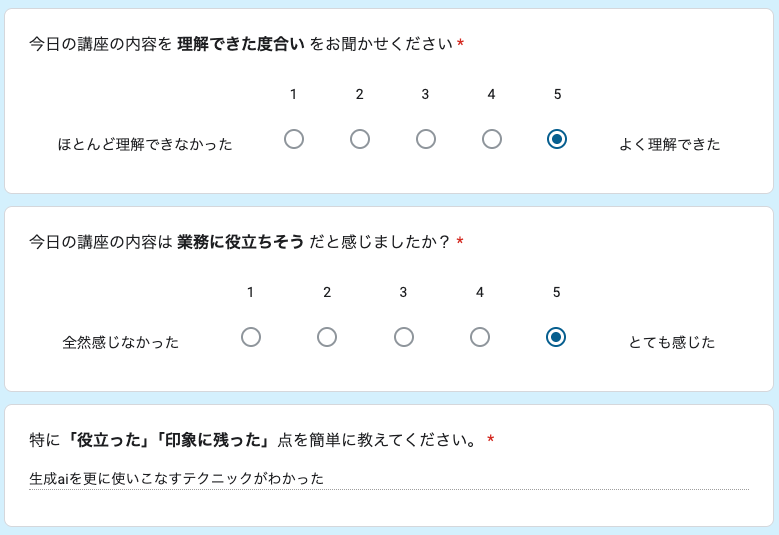Click selected rating 5 radio for 業務に役立ちそう
The width and height of the screenshot is (779, 535).
(557, 337)
